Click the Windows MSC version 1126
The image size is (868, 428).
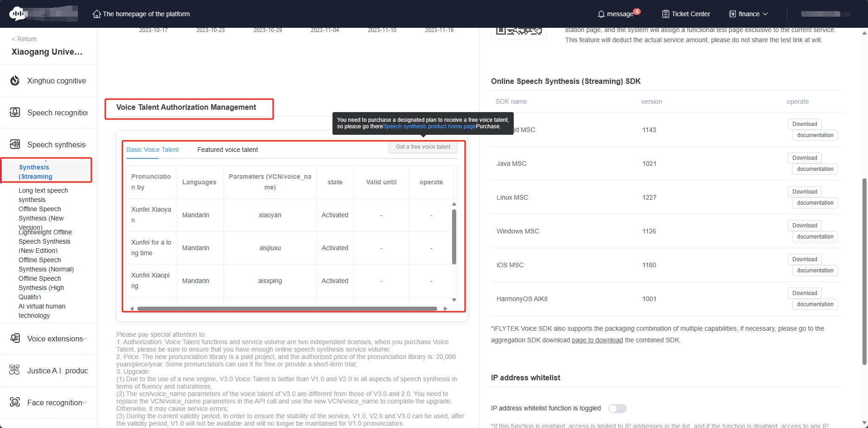pyautogui.click(x=649, y=231)
